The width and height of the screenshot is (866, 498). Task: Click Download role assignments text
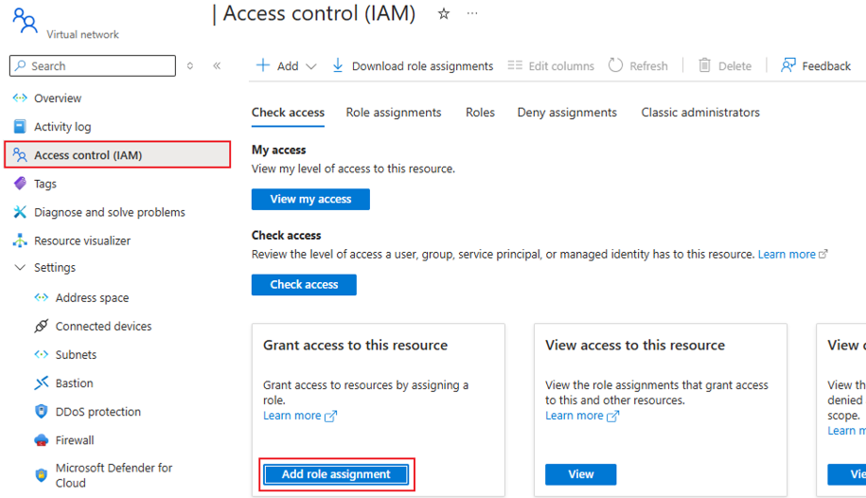tap(423, 66)
